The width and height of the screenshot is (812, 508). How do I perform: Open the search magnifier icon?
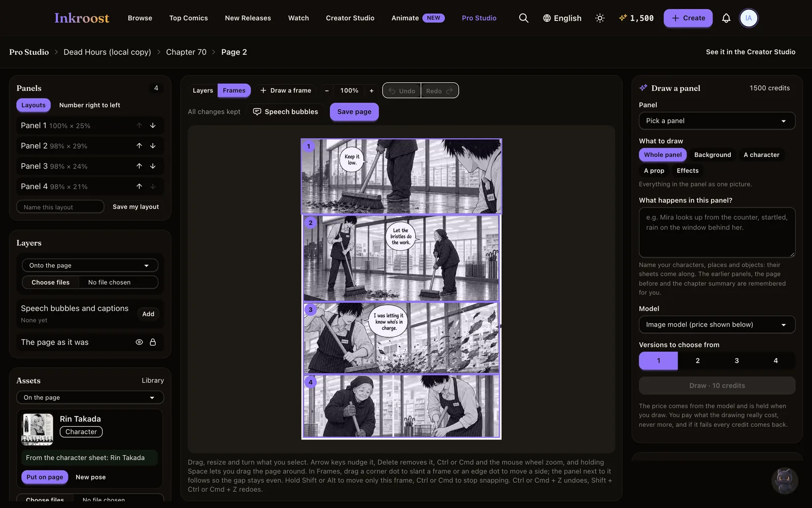click(524, 18)
